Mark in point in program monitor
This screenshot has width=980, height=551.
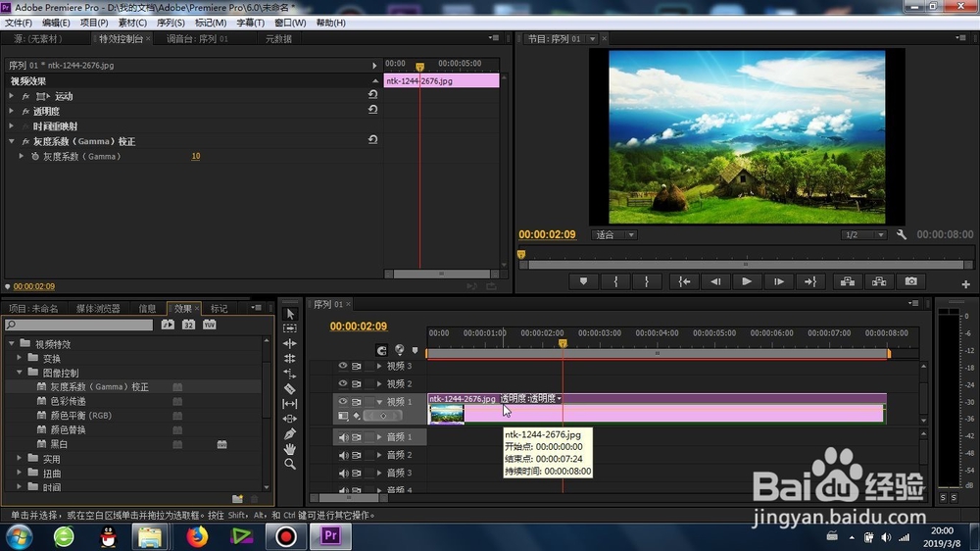coord(615,282)
